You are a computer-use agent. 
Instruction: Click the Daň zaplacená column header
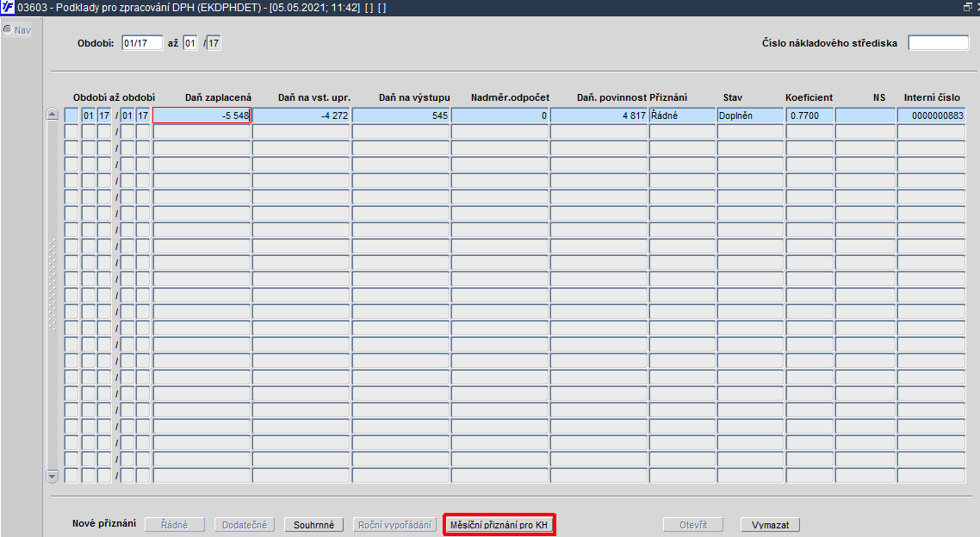coord(218,97)
